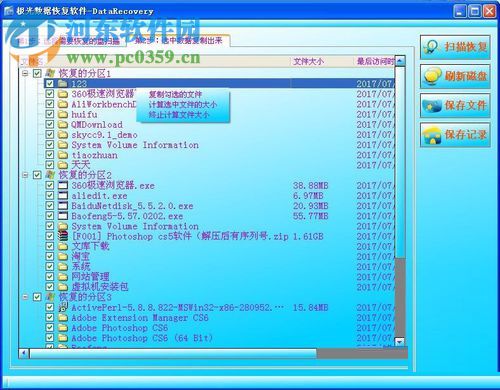Click the 虚拟机安装包 folder icon

[63, 287]
